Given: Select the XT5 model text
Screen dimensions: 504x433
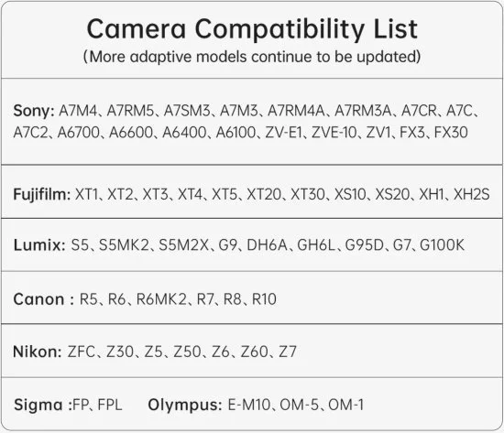Looking at the screenshot, I should point(225,194).
